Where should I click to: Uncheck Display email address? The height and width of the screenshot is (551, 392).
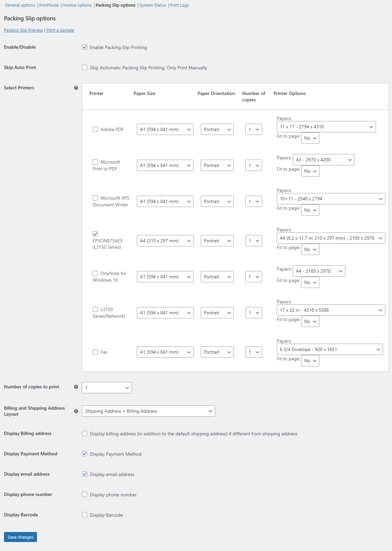(x=85, y=474)
